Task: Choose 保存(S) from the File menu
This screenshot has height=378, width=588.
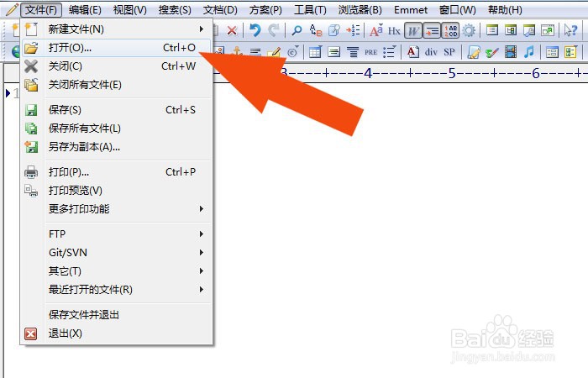Action: (x=116, y=110)
